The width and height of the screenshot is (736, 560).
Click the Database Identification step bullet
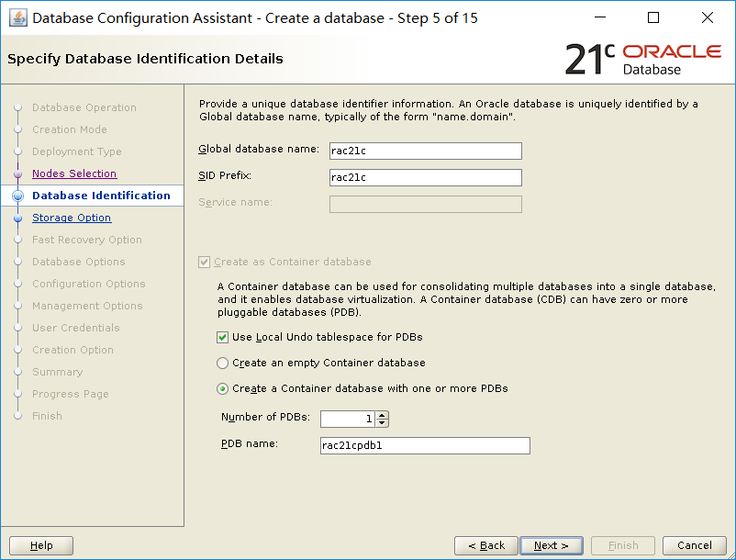click(17, 196)
